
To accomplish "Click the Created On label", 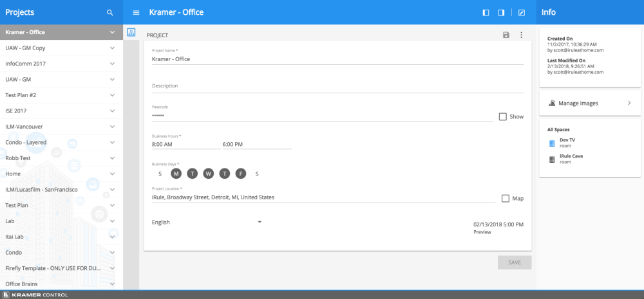I will 560,39.
